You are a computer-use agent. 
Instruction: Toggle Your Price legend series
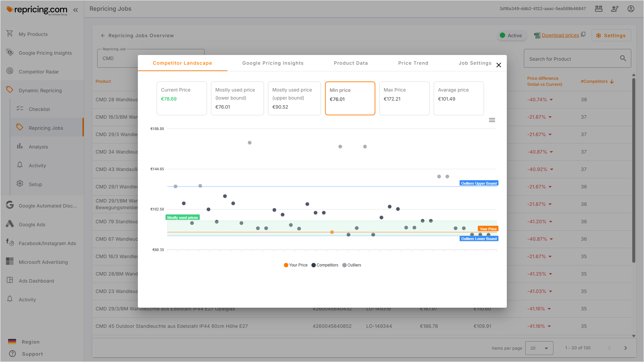[x=296, y=265]
